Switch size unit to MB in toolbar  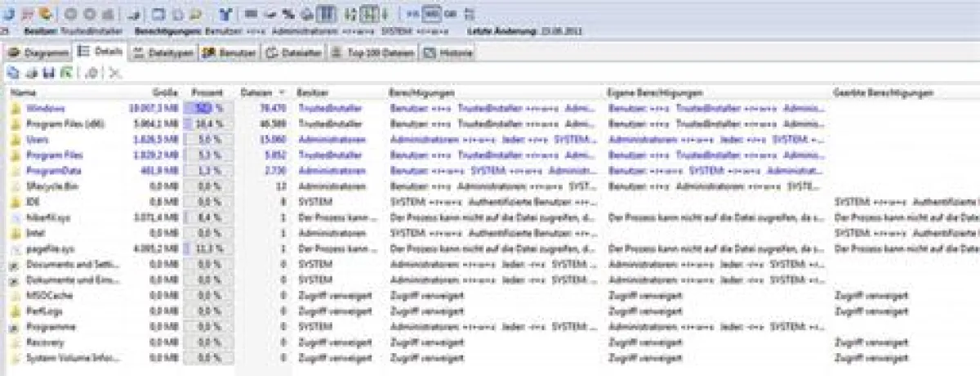(x=433, y=14)
